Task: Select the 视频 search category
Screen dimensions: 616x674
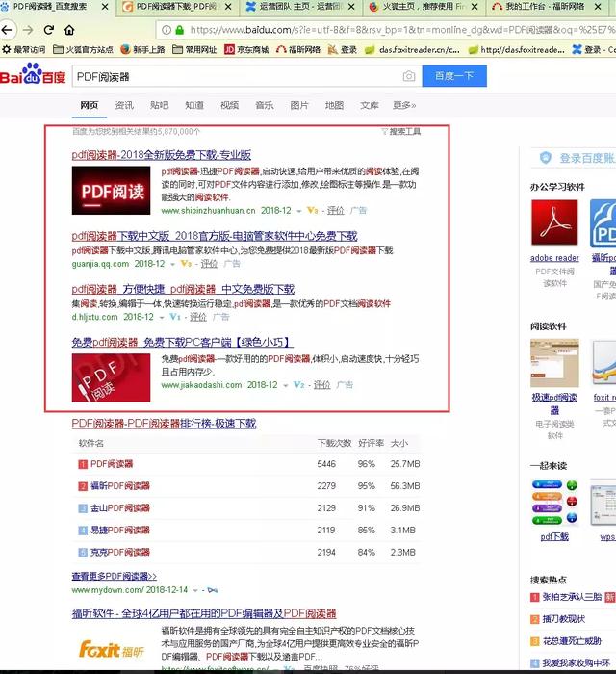Action: pyautogui.click(x=229, y=105)
